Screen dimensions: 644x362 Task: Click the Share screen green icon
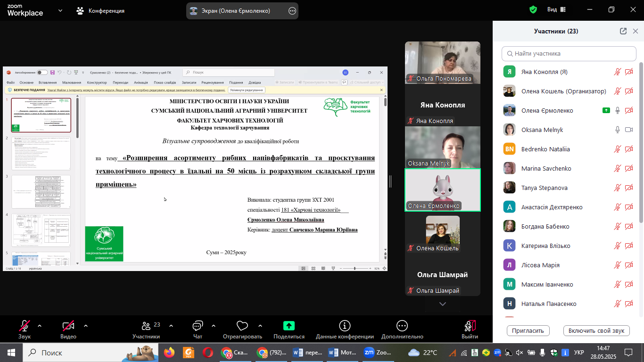point(289,326)
